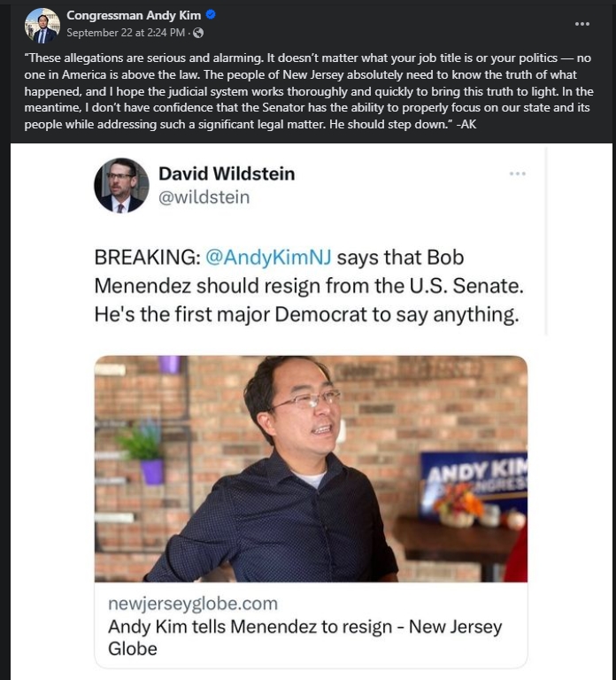Open the post options three-dot menu
The image size is (616, 680).
coord(581,24)
